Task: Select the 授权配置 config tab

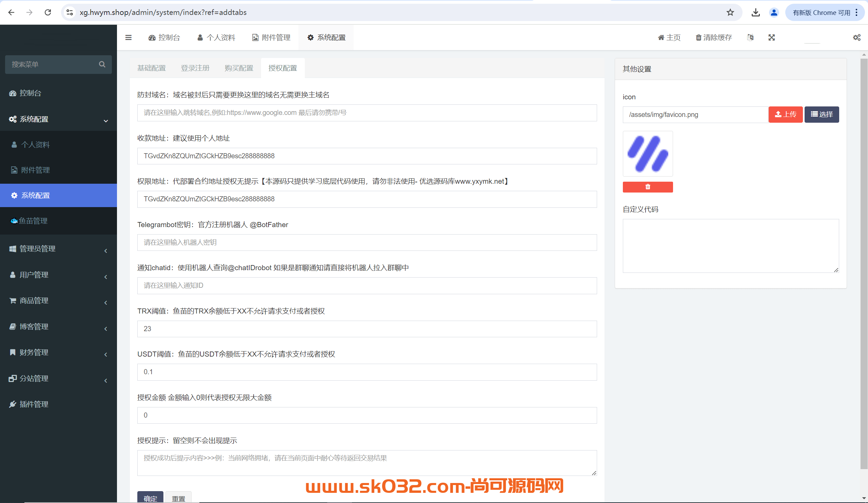Action: coord(283,68)
